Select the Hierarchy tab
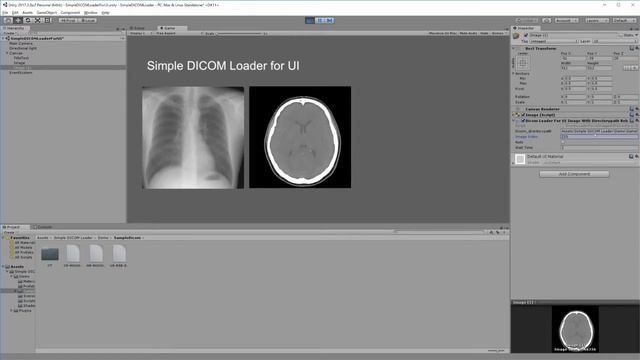640x360 pixels. point(15,28)
